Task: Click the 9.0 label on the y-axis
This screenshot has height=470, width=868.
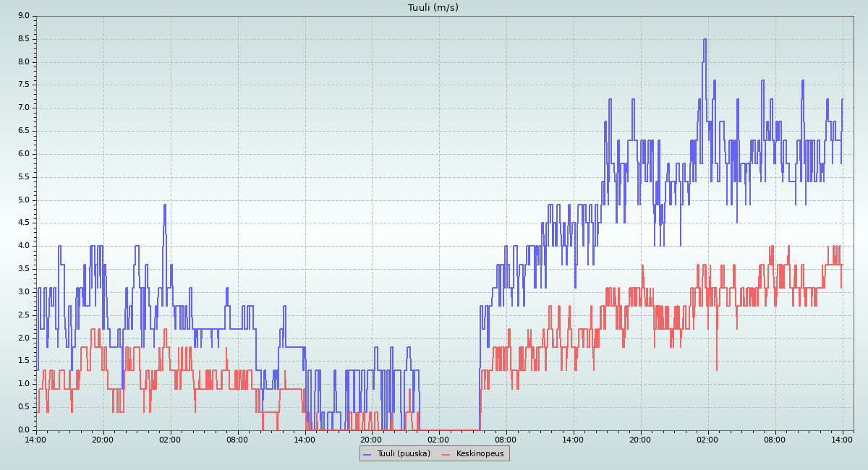Action: [24, 16]
